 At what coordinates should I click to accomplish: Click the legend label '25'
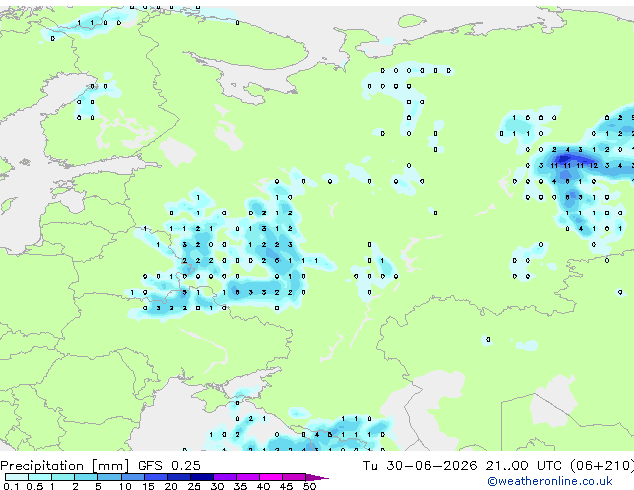coord(194,486)
